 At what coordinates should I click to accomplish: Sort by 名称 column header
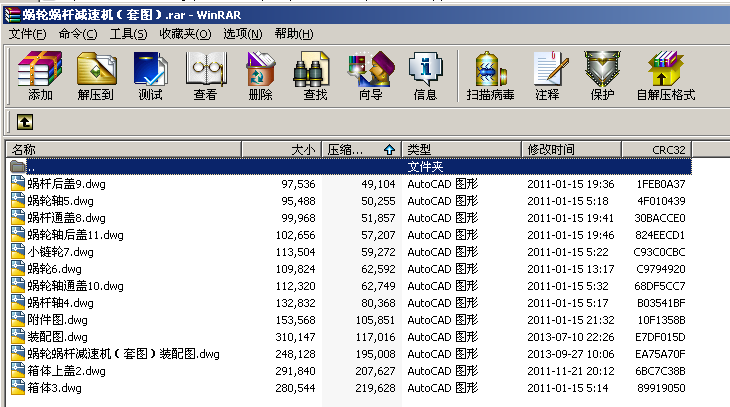123,149
